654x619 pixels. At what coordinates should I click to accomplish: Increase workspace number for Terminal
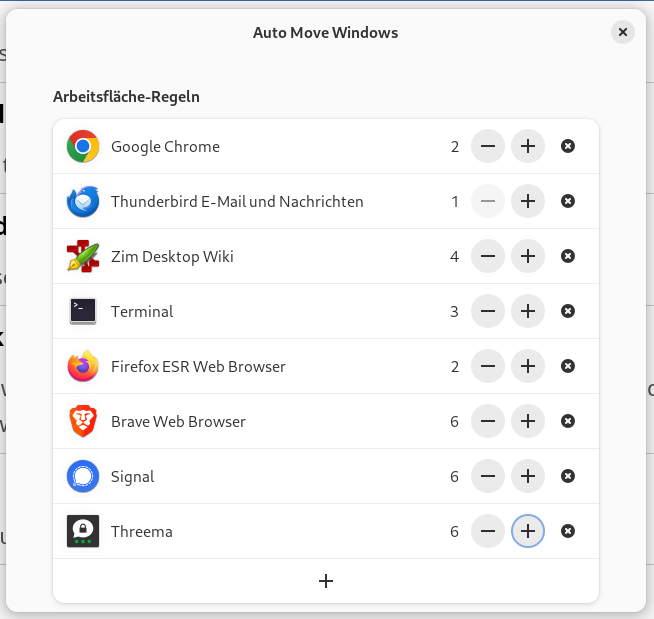528,312
